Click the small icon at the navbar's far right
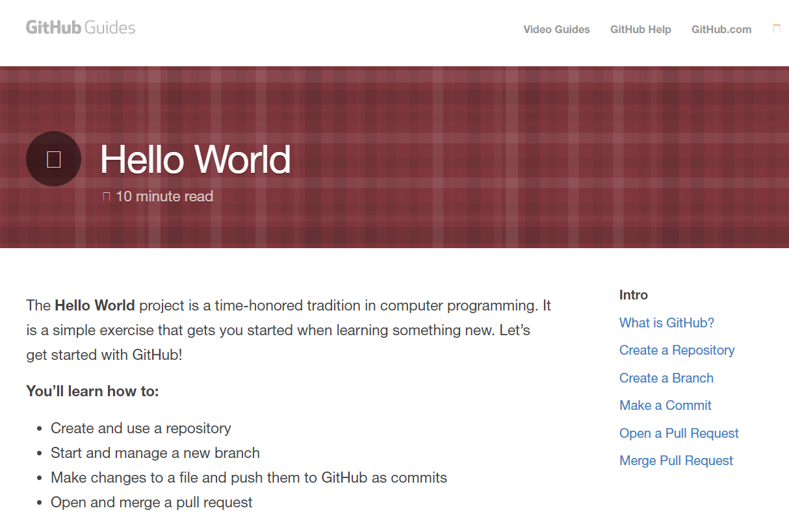This screenshot has height=532, width=789. coord(777,29)
